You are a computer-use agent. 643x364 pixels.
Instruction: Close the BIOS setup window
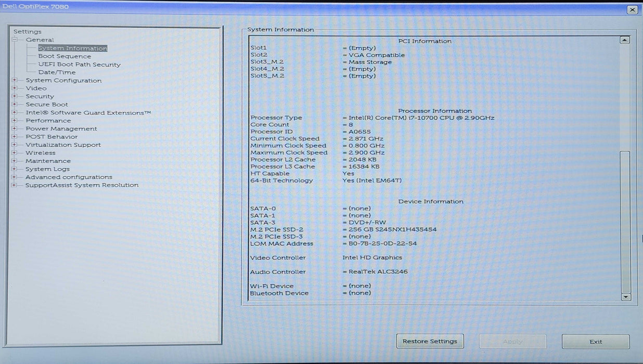click(x=632, y=9)
